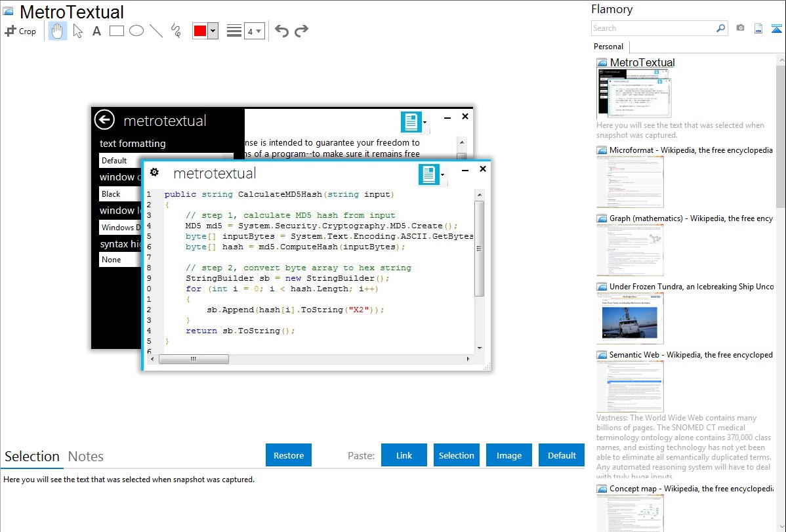
Task: Open the Under Frozen Tundra snapshot thumbnail
Action: point(630,318)
